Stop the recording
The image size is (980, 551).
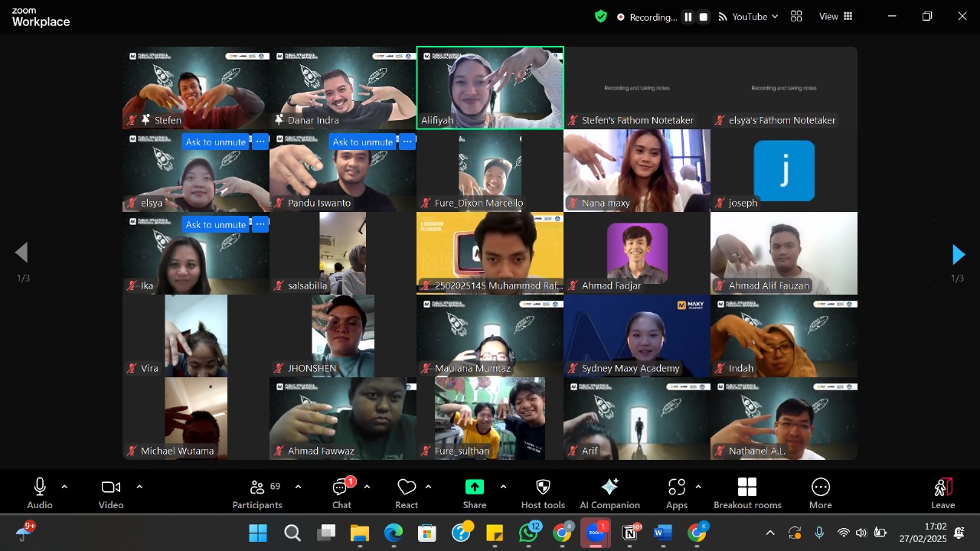(x=704, y=17)
